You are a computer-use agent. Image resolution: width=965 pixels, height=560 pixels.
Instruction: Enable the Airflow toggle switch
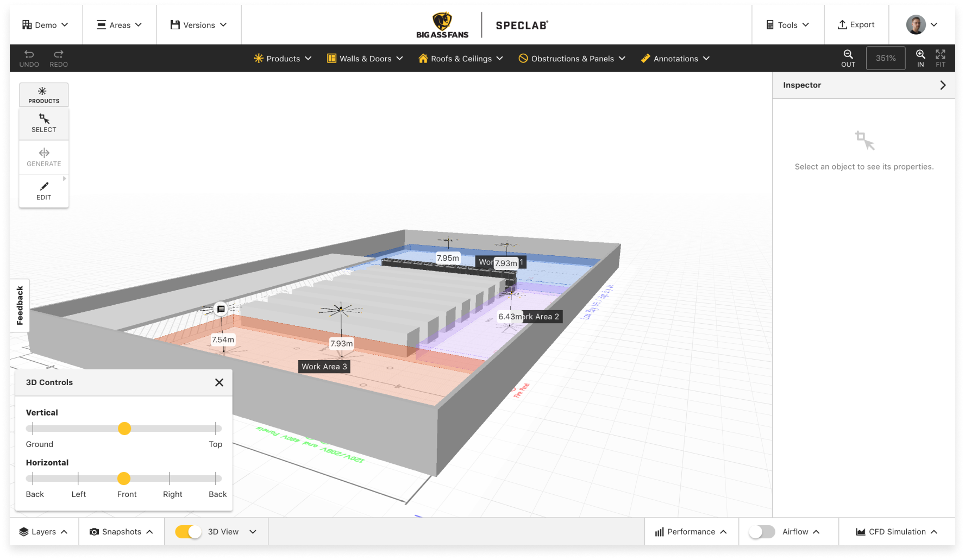[x=762, y=532]
